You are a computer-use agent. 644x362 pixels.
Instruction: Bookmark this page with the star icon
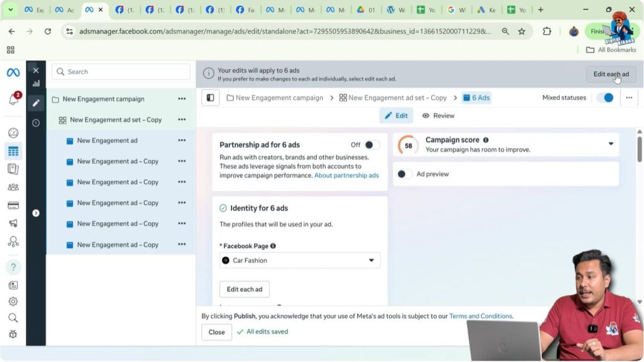click(521, 31)
